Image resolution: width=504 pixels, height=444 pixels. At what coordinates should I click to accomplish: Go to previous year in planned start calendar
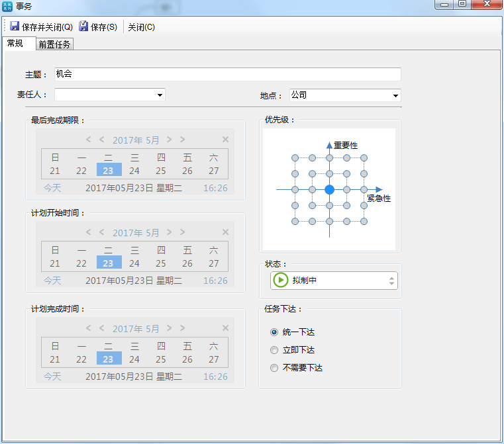(x=89, y=232)
